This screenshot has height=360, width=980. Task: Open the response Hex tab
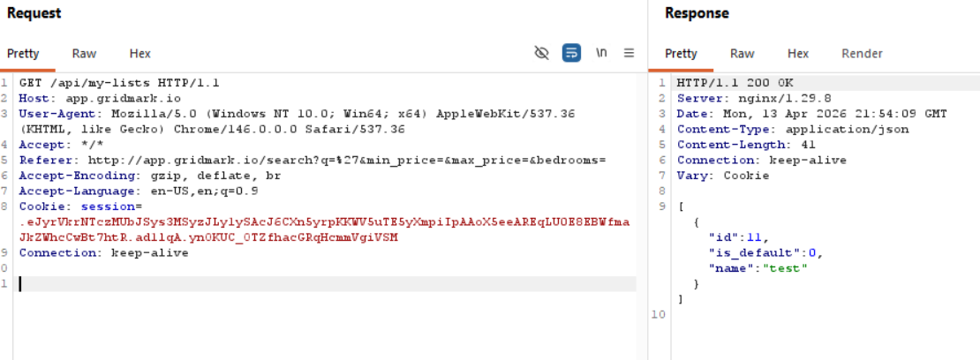pyautogui.click(x=798, y=54)
